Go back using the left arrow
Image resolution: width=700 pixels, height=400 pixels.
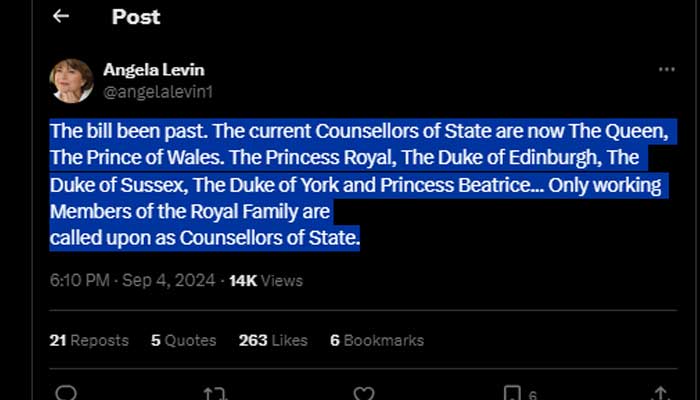click(x=61, y=17)
